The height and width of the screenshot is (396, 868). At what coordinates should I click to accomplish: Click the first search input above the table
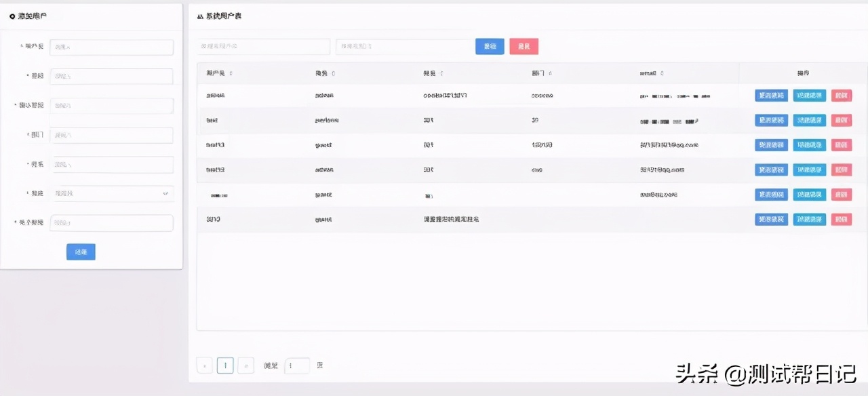pos(263,46)
